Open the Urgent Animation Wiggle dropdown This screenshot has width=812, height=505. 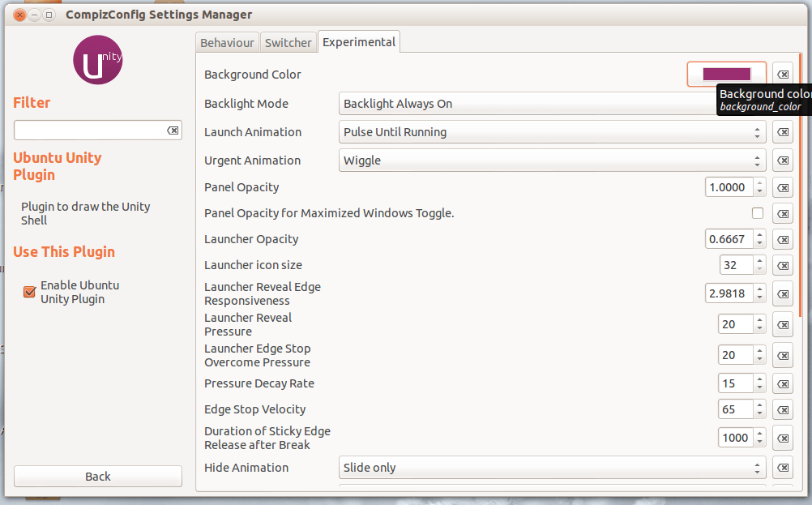coord(551,160)
